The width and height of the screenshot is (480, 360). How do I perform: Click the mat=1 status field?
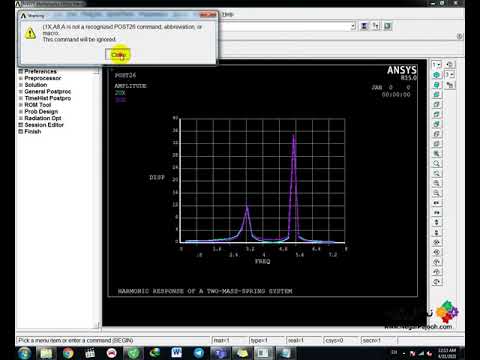229,340
